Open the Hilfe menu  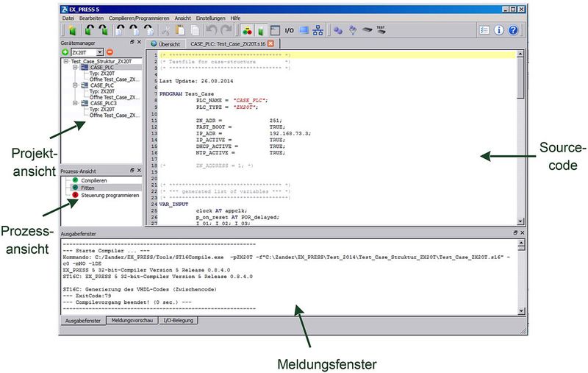tap(235, 18)
